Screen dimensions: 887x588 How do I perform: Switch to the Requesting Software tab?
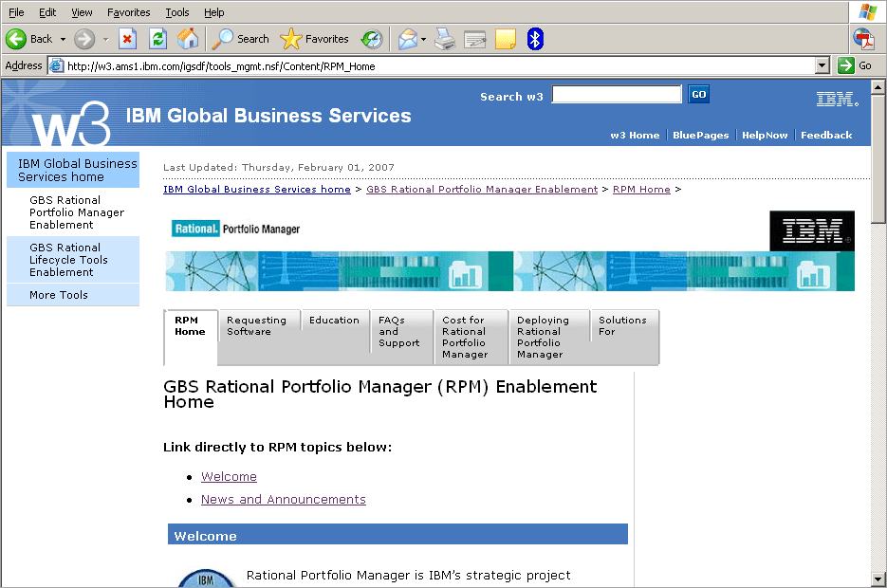point(259,337)
